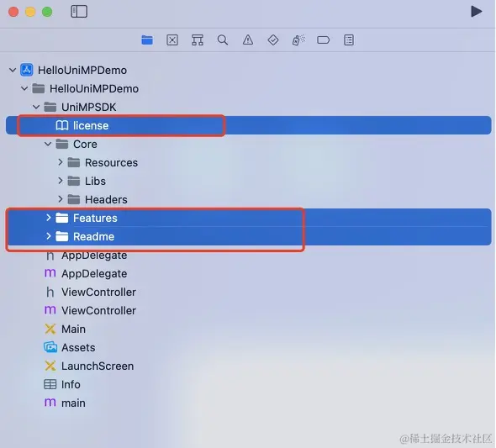
Task: Toggle the navigator sidebar visibility
Action: [79, 12]
